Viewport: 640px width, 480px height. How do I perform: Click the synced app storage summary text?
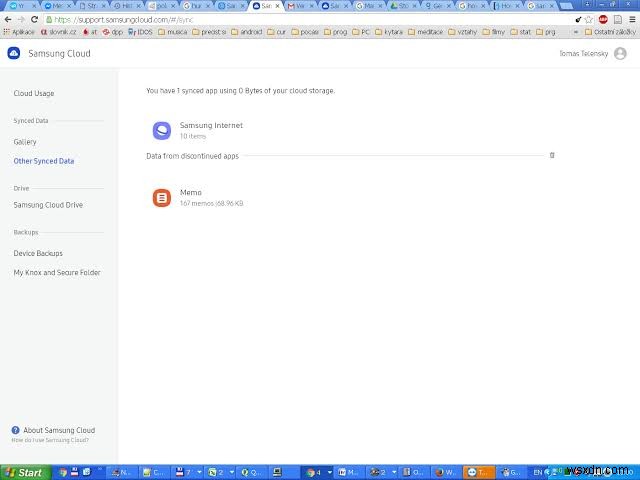point(240,91)
